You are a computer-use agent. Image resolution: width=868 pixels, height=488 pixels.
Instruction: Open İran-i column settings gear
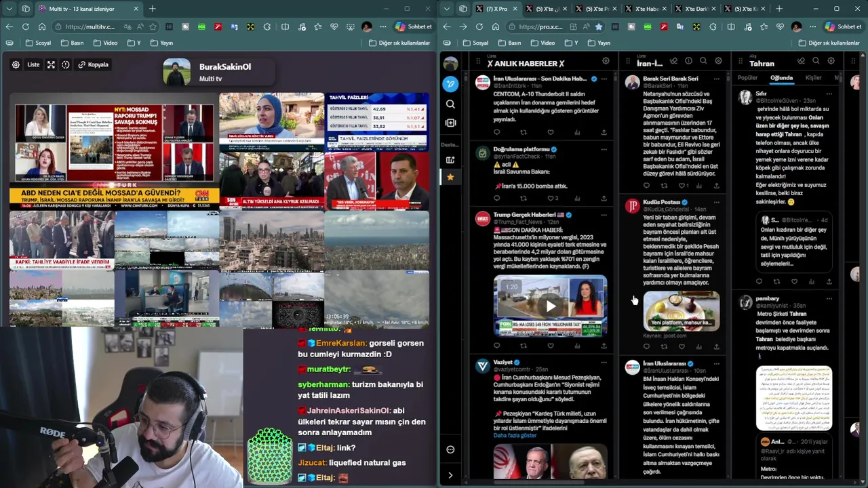tap(718, 61)
